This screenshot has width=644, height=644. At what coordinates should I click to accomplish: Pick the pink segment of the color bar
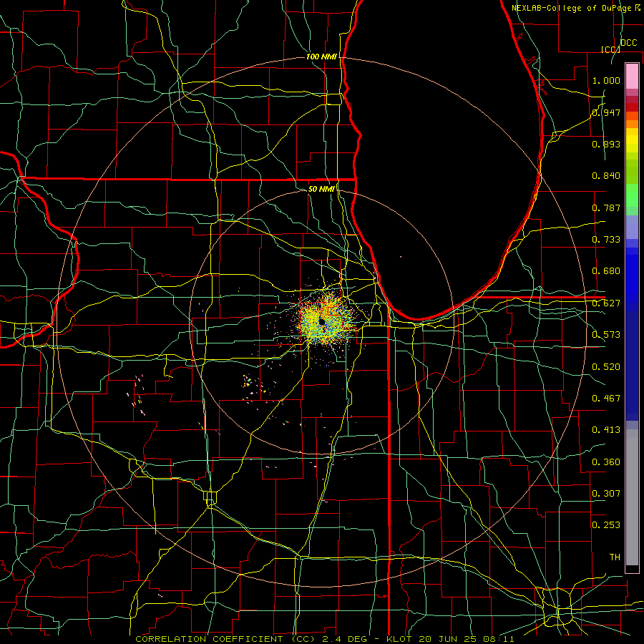click(632, 77)
